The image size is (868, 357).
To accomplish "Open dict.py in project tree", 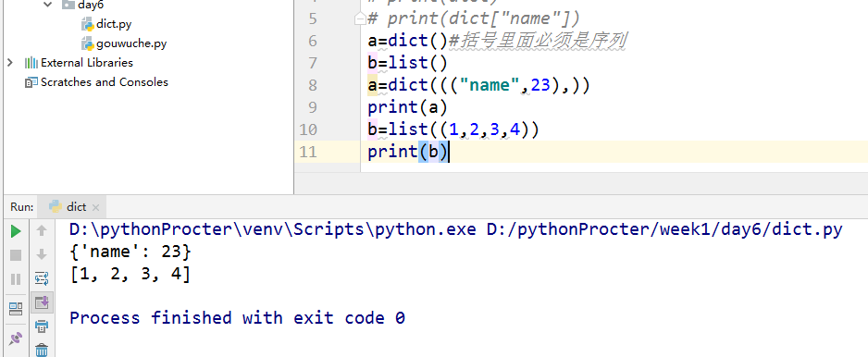I will [x=114, y=24].
